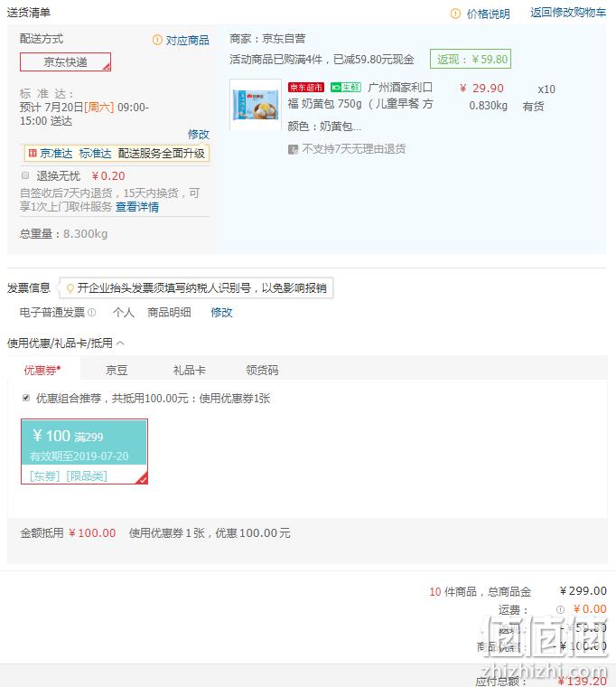Screen dimensions: 616x687
Task: Open 京准达 标准达 upgrade notice banner
Action: pyautogui.click(x=117, y=154)
